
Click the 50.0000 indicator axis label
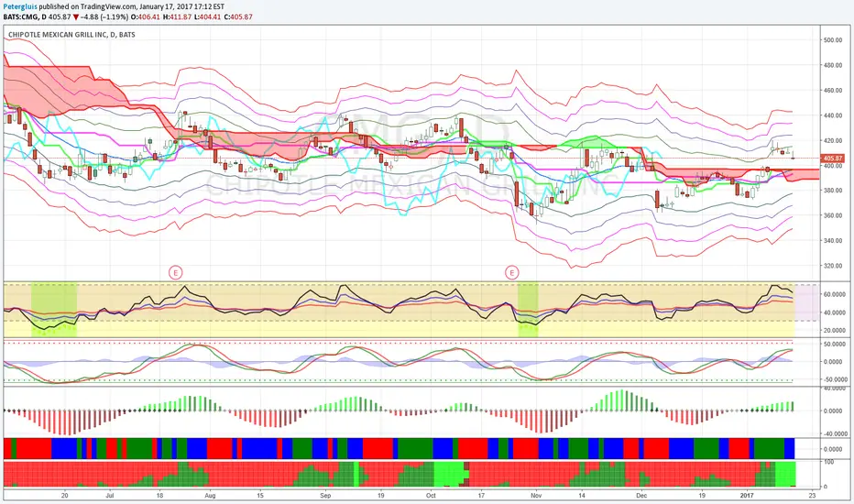(x=834, y=345)
